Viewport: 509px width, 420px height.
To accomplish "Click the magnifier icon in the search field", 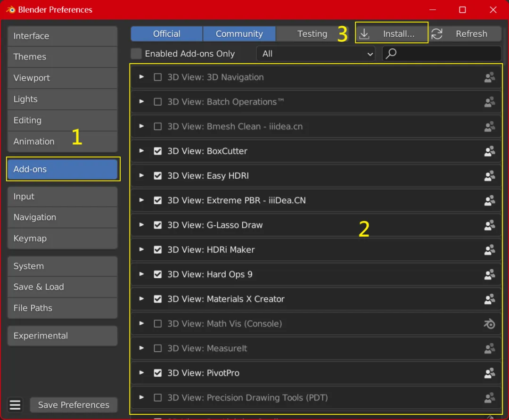I will 391,53.
